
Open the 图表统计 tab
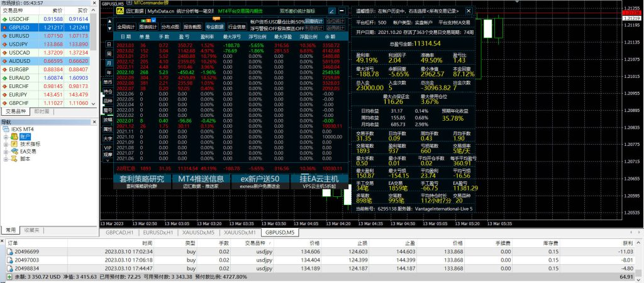pos(148,27)
